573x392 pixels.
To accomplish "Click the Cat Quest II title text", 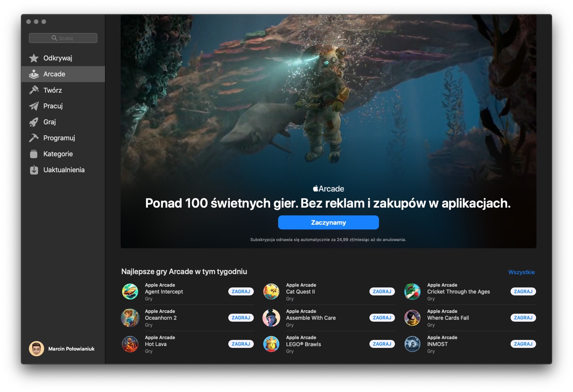I will click(301, 292).
